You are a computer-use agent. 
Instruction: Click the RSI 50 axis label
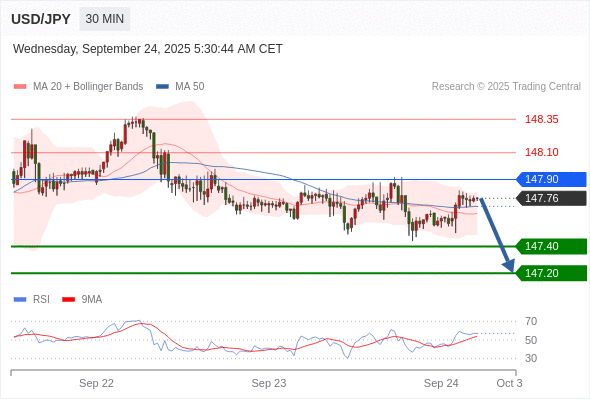point(531,340)
